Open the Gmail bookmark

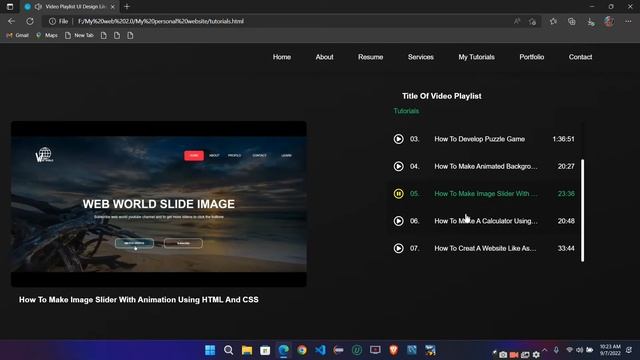[18, 36]
